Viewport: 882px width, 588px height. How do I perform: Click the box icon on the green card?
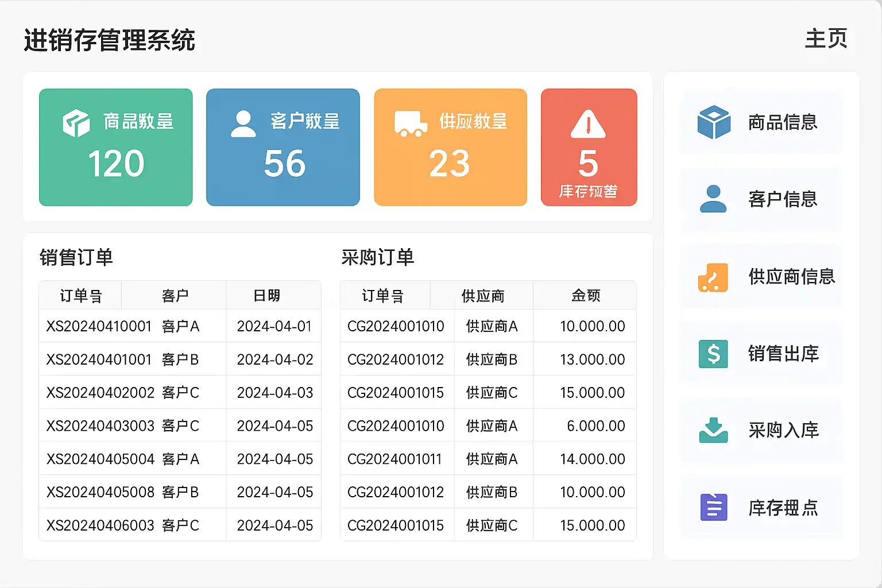[76, 123]
